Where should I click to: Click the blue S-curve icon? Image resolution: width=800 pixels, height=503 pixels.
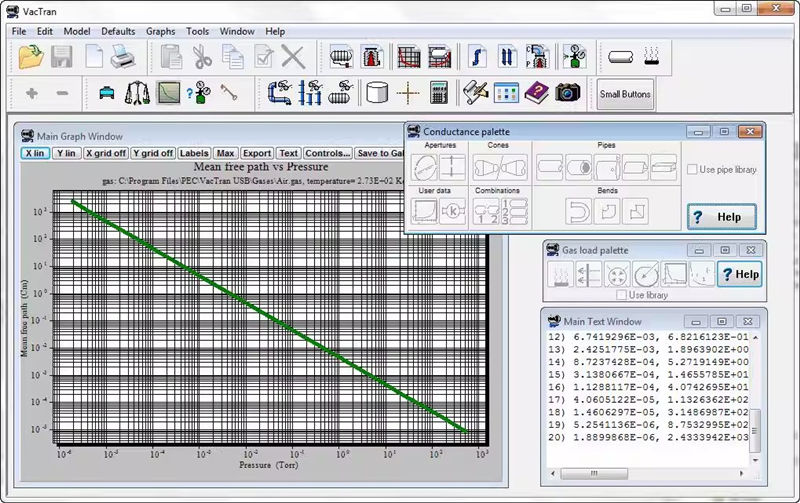pyautogui.click(x=477, y=56)
